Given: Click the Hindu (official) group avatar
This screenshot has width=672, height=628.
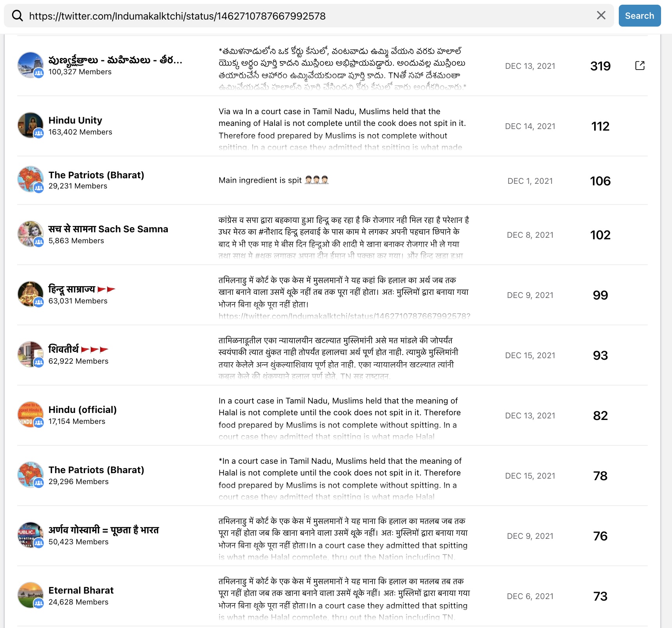Looking at the screenshot, I should point(31,414).
